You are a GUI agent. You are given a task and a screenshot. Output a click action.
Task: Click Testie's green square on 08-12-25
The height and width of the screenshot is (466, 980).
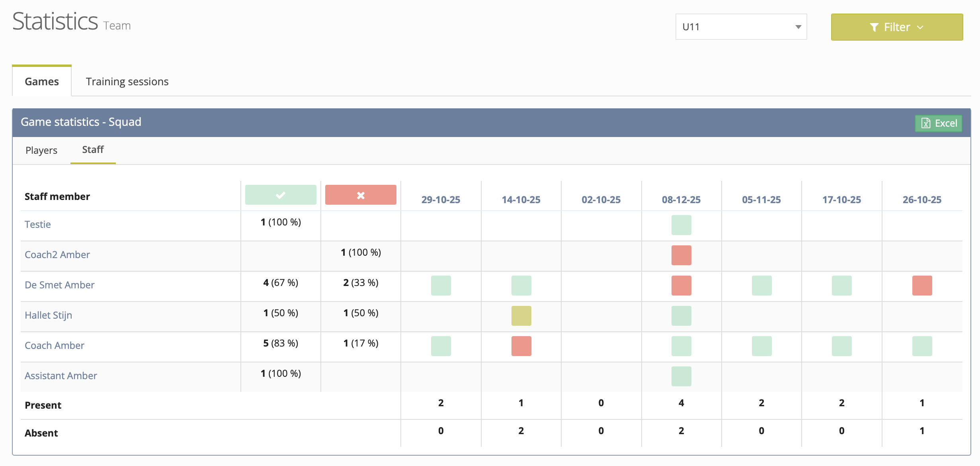coord(681,225)
